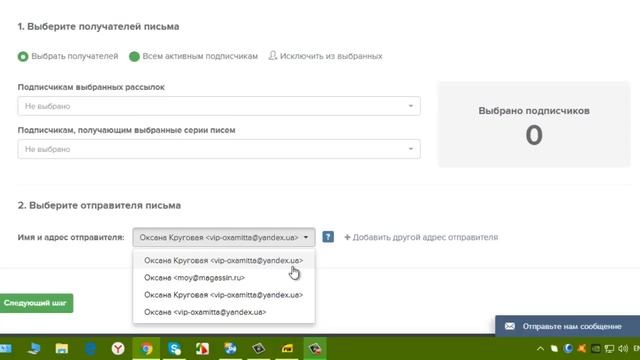Screen dimensions: 640x360
Task: Open the 'получающим выбранные серии писем' dropdown
Action: [219, 149]
